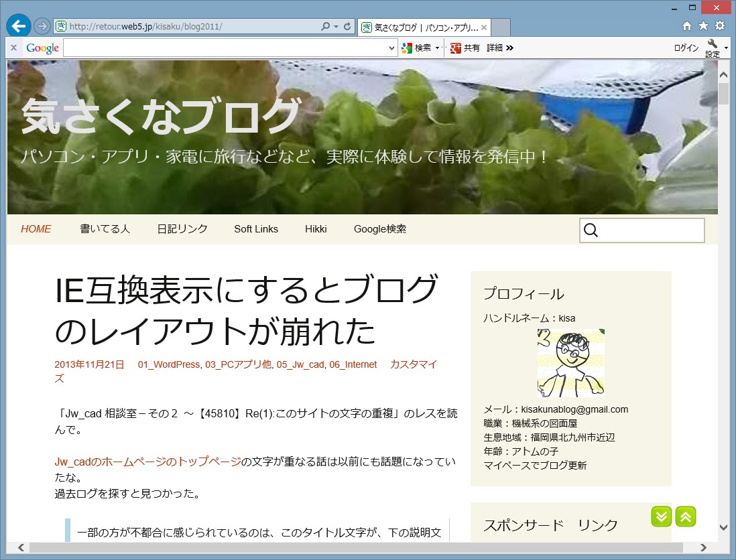This screenshot has width=736, height=560.
Task: Click the horizontal scrollbar thumb
Action: 356,547
